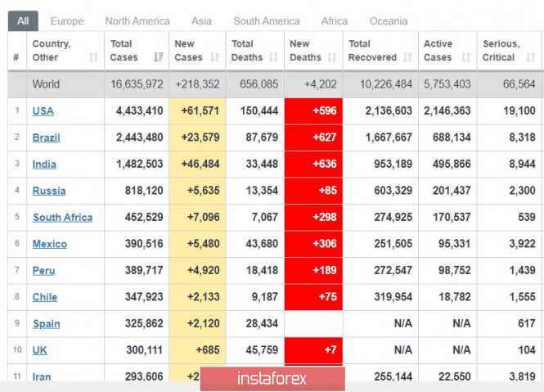This screenshot has width=544, height=392.
Task: Open the Oceania tab
Action: tap(388, 20)
